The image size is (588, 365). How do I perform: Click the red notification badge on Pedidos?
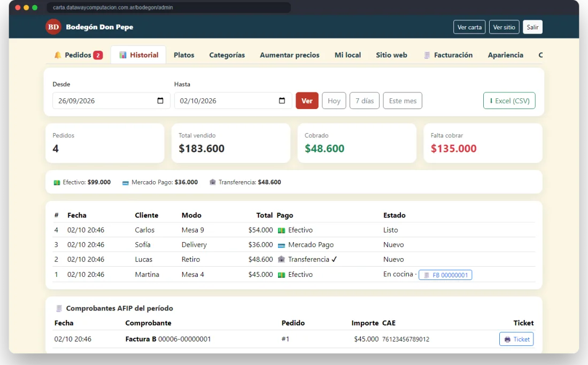tap(98, 56)
